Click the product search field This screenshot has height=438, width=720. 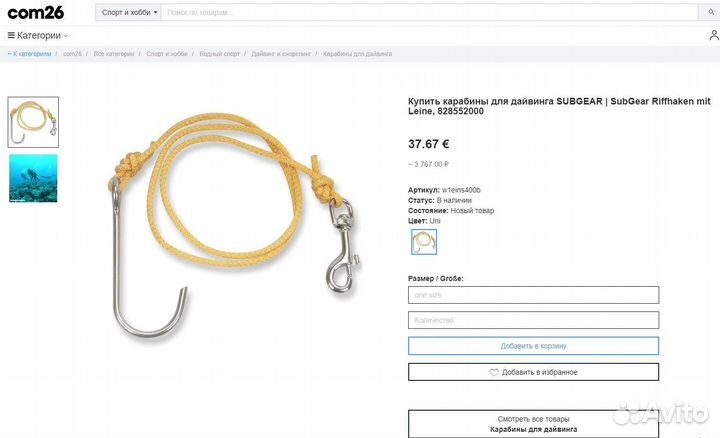(x=429, y=12)
